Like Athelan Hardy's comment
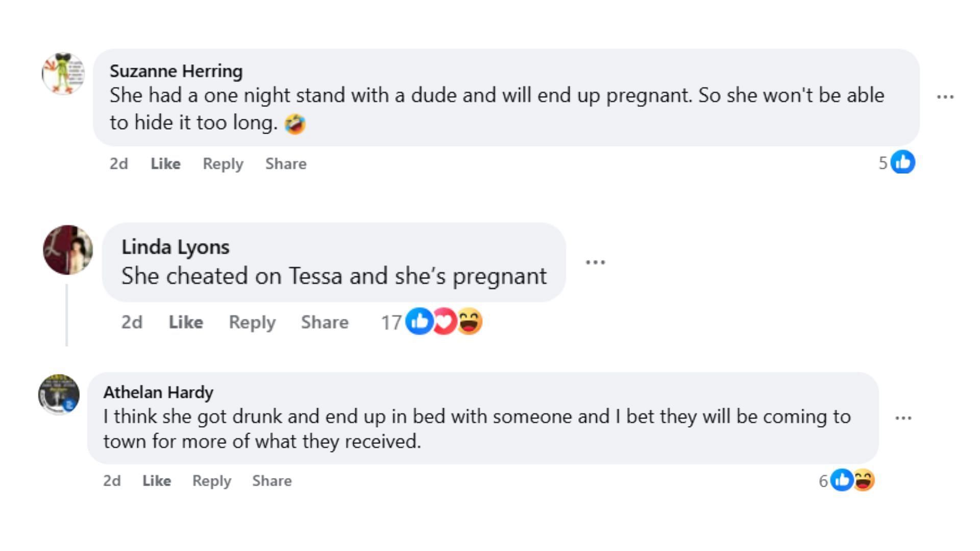Image resolution: width=980 pixels, height=551 pixels. (x=157, y=481)
